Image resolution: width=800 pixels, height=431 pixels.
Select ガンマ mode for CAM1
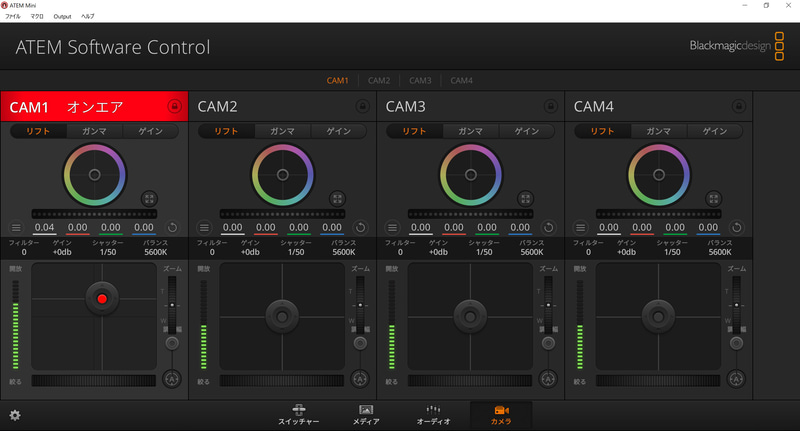pyautogui.click(x=94, y=131)
